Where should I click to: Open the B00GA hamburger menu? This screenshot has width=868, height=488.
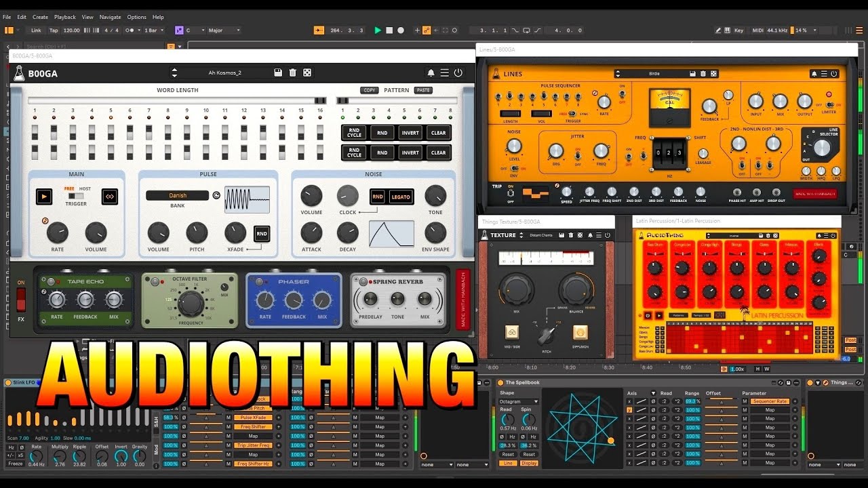444,73
